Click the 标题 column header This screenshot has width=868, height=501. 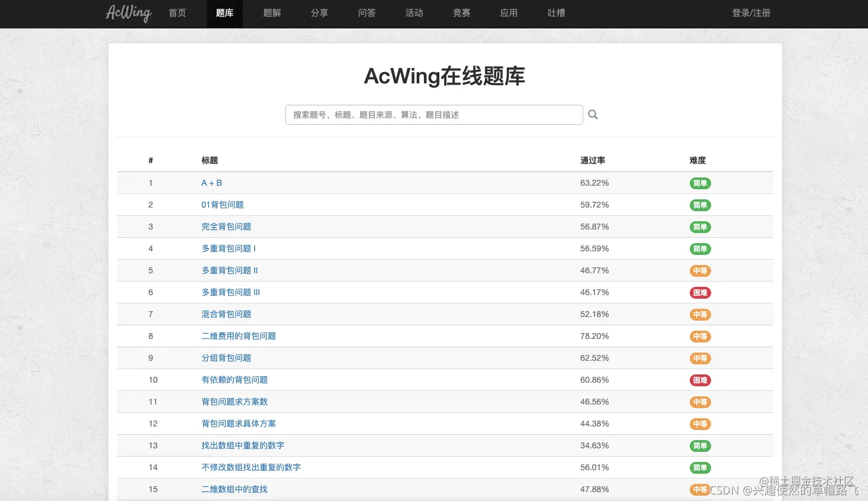coord(210,160)
